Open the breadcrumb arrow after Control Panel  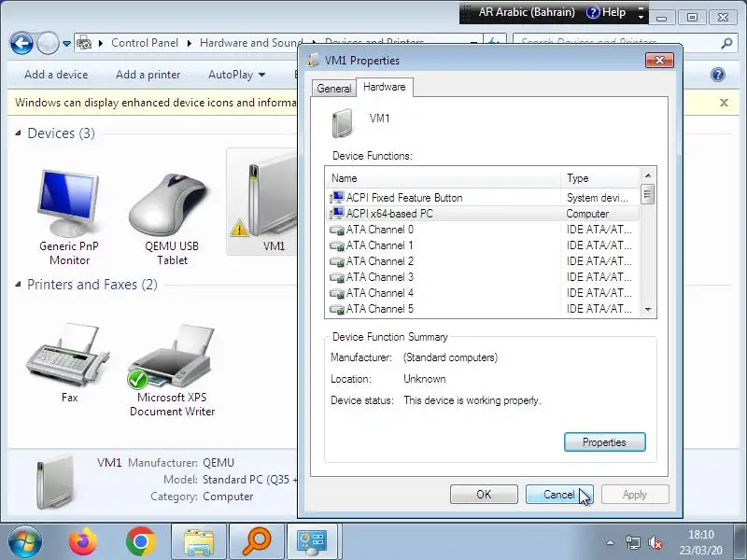190,43
